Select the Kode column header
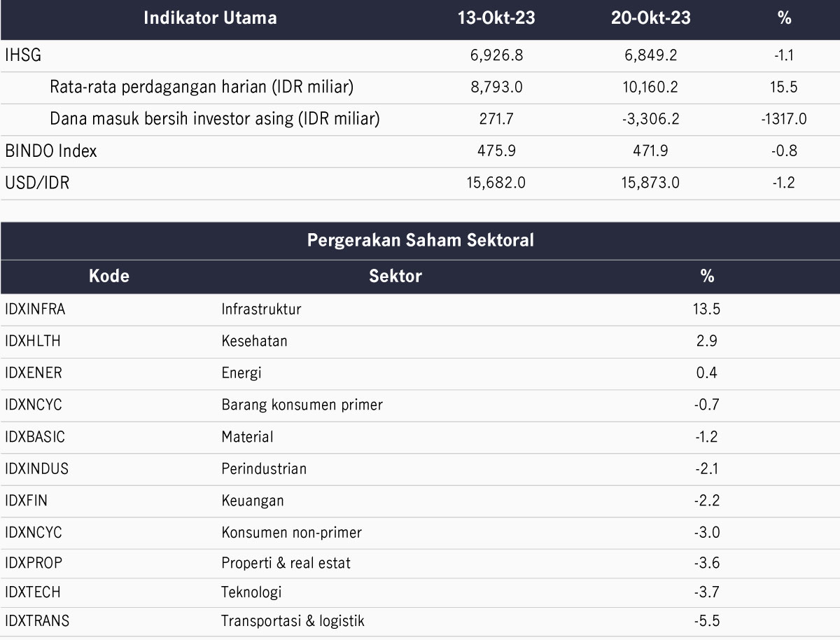The image size is (840, 640). 109,276
